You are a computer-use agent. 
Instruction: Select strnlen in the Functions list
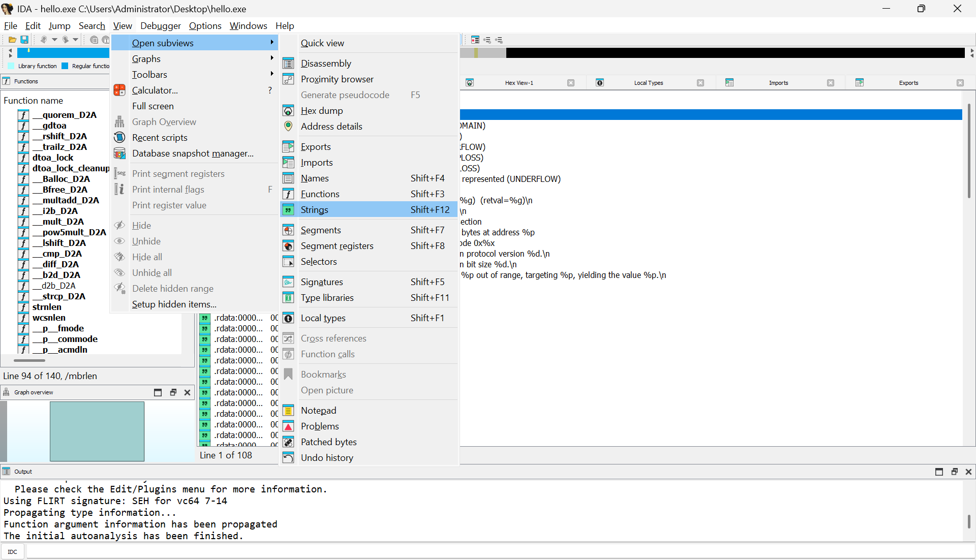[47, 307]
